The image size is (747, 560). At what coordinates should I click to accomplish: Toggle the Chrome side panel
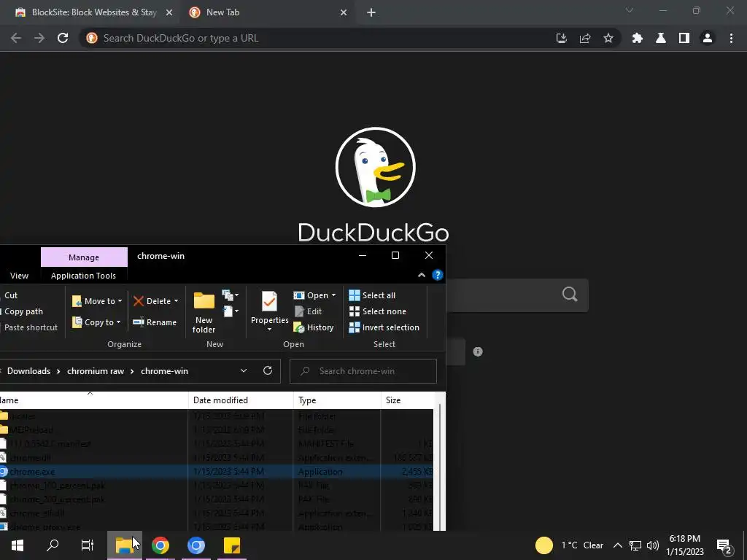point(684,38)
